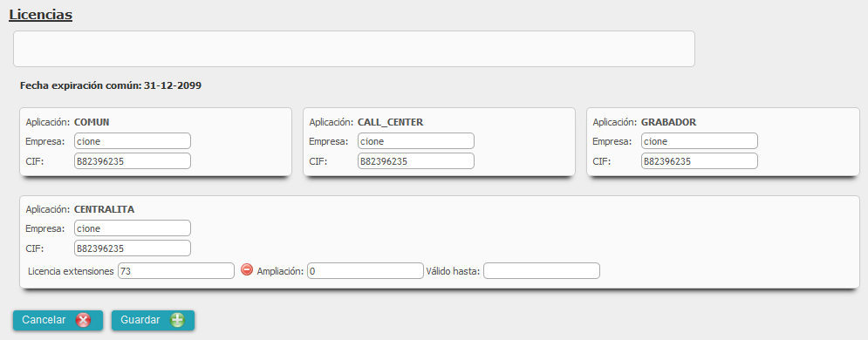This screenshot has height=340, width=868.
Task: Click the red X icon on Cancelar
Action: click(83, 320)
